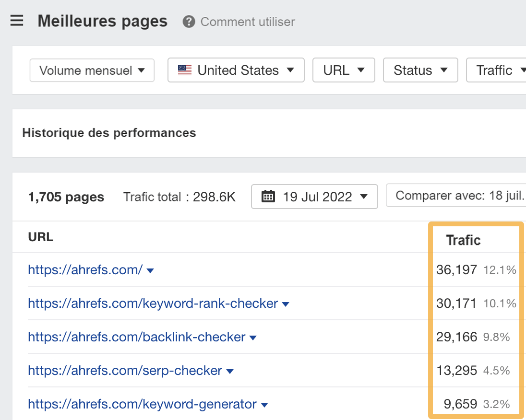Click the United States flag icon
526x420 pixels.
pos(185,70)
